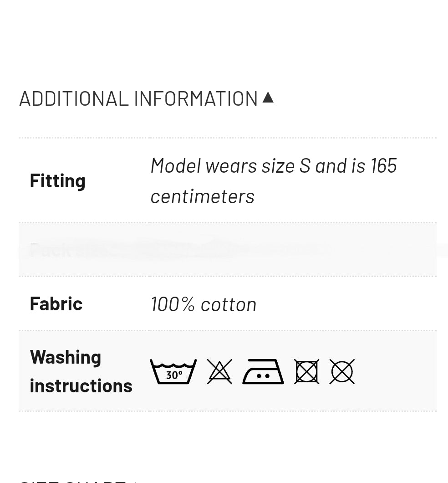
Task: Click the 30° machine wash icon
Action: [173, 371]
